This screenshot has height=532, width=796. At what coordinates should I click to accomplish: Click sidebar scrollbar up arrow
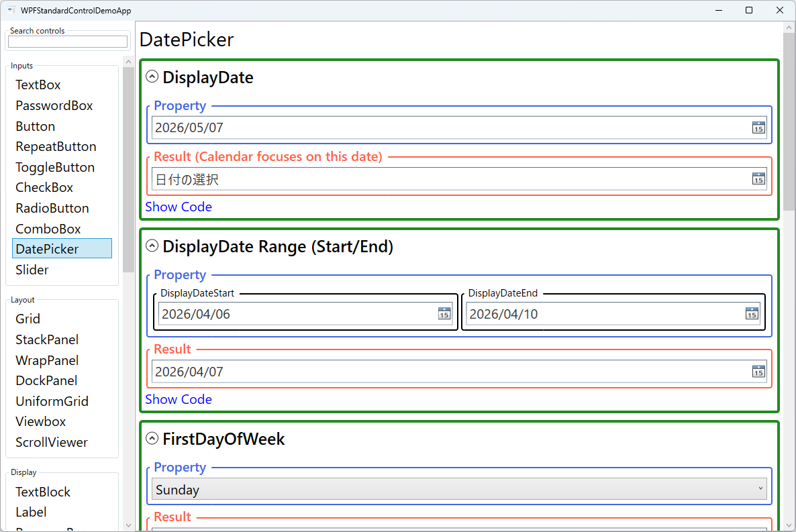pyautogui.click(x=128, y=62)
